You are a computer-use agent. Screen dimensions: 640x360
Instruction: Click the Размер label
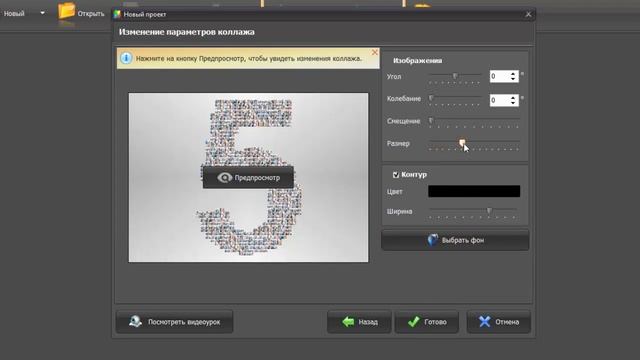point(398,144)
